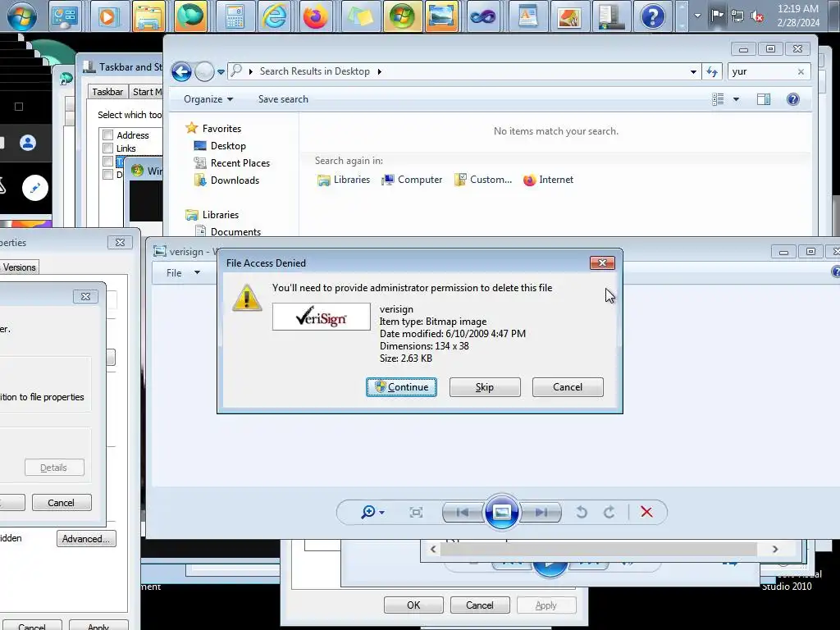The height and width of the screenshot is (630, 840).
Task: Switch to the Start Menu tab
Action: click(146, 92)
